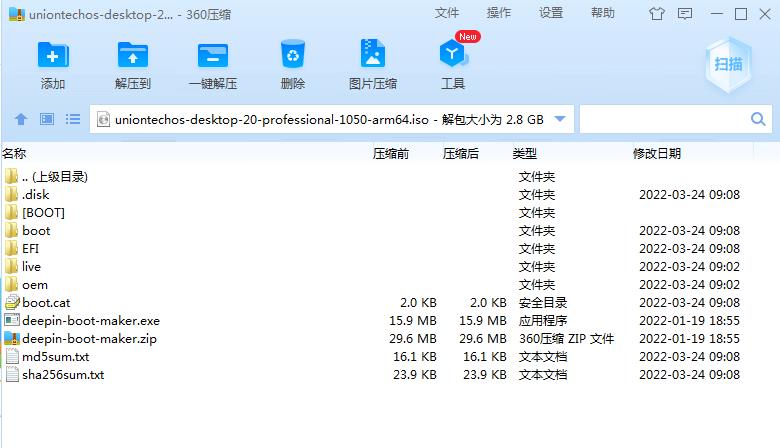Click the 删除 (Delete) trash icon
Screen dimensions: 780x448
[292, 54]
